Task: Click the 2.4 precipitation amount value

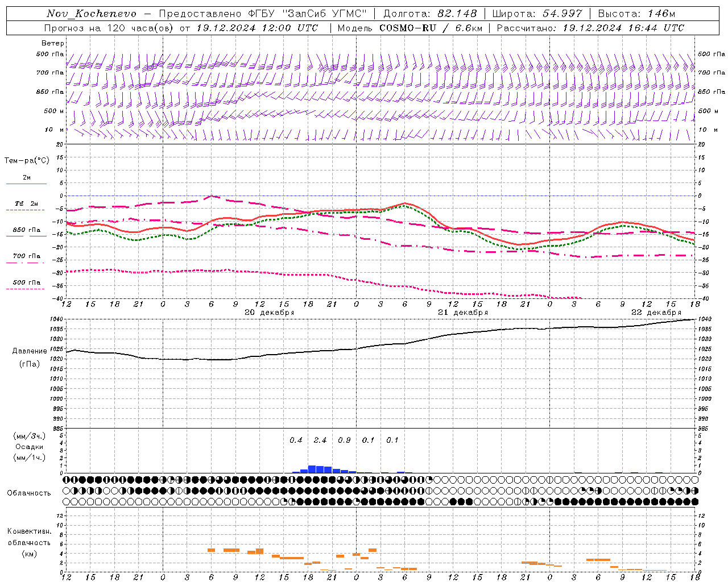Action: click(x=320, y=440)
